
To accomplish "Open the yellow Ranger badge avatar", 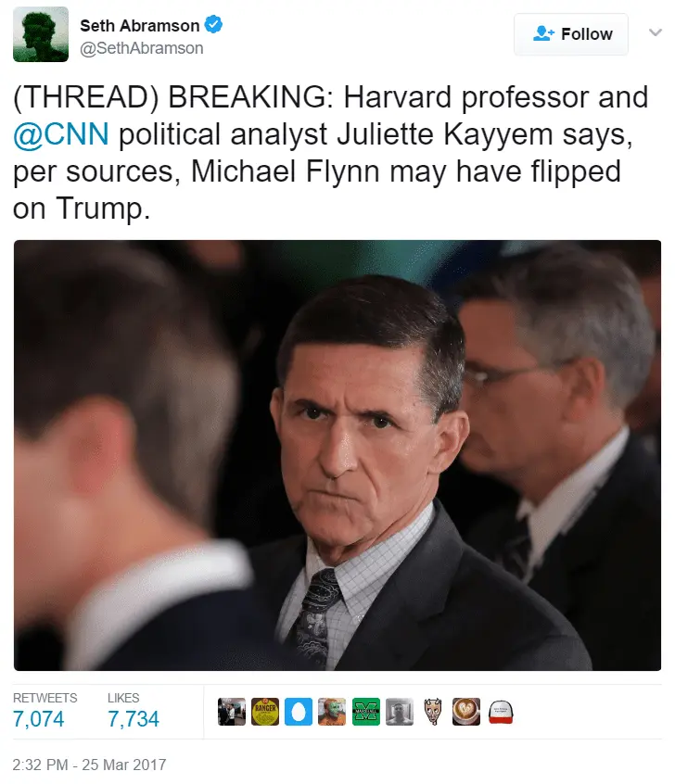I will [x=264, y=712].
